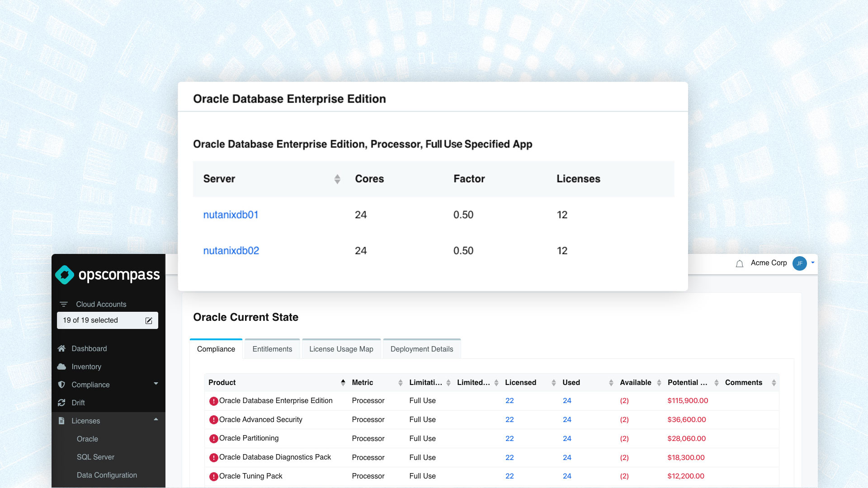The width and height of the screenshot is (868, 488).
Task: Expand the Compliance menu arrow
Action: click(156, 384)
